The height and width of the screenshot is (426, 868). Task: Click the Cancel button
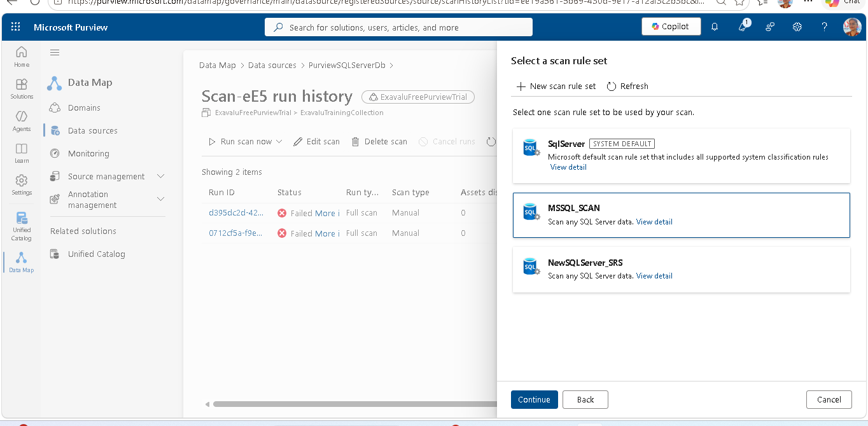click(829, 399)
